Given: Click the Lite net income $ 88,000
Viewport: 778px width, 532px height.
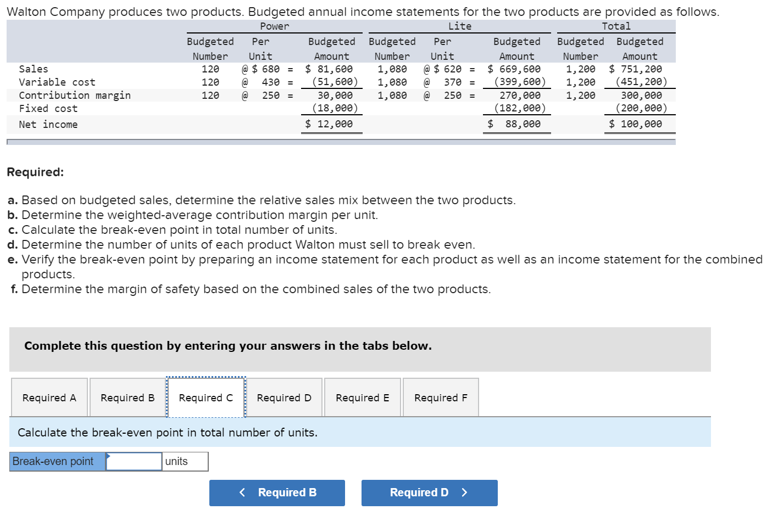Looking at the screenshot, I should coord(514,124).
